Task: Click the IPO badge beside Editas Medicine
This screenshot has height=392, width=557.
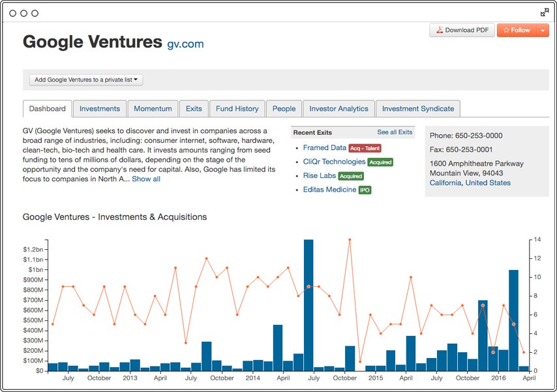Action: click(365, 190)
